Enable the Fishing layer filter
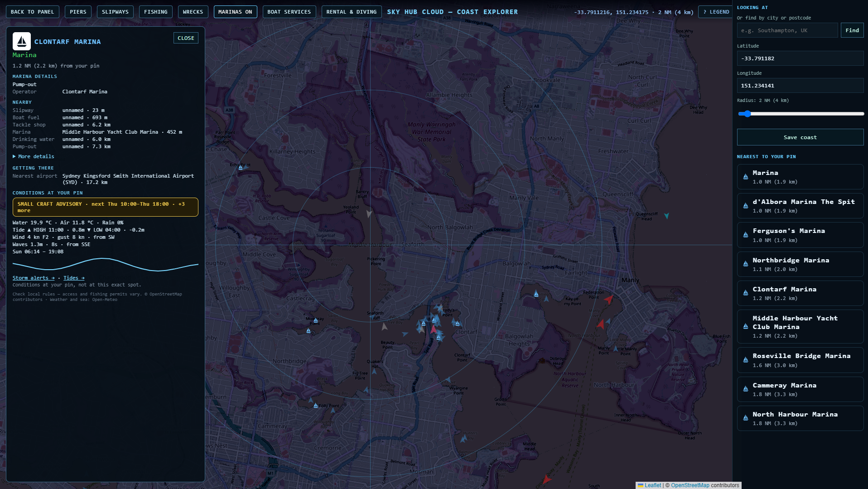 click(x=155, y=12)
